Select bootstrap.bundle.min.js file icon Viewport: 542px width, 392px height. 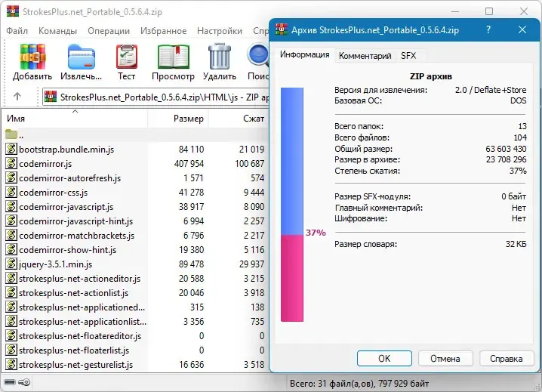(x=11, y=149)
